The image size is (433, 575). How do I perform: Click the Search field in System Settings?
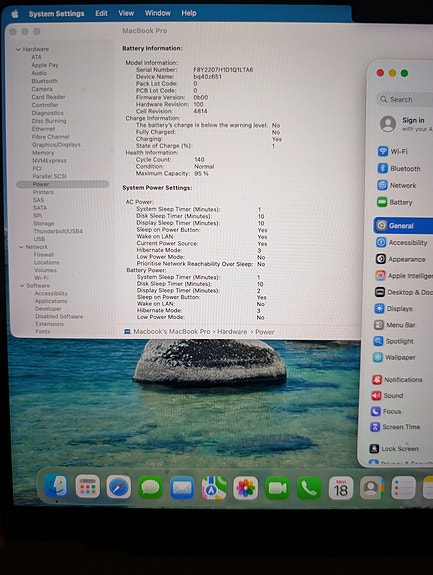[x=406, y=99]
